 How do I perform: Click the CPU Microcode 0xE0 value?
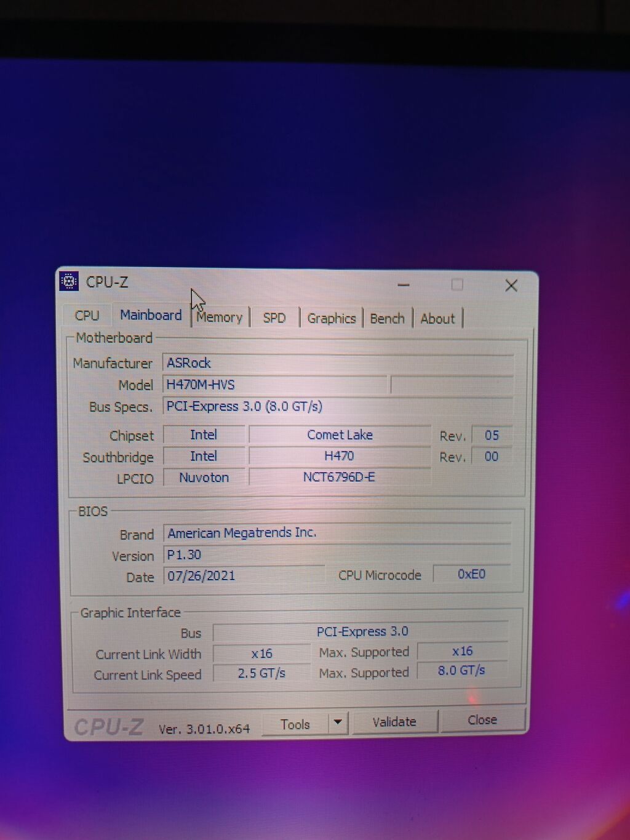[472, 574]
